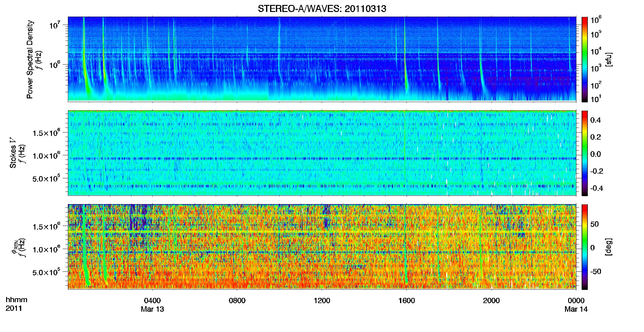Click the 0000 time axis tick label
The height and width of the screenshot is (332, 644).
[576, 300]
